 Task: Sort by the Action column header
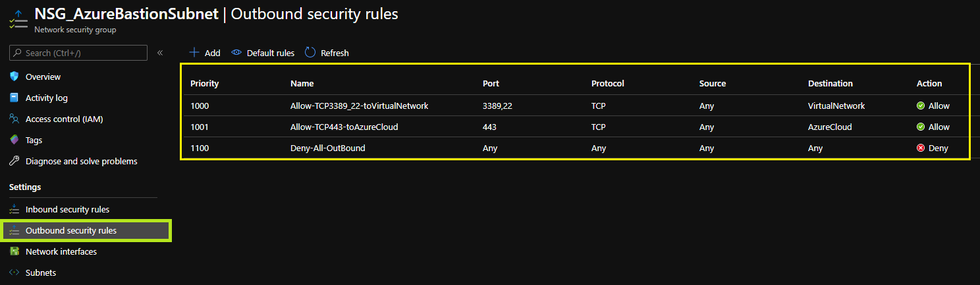pos(929,84)
